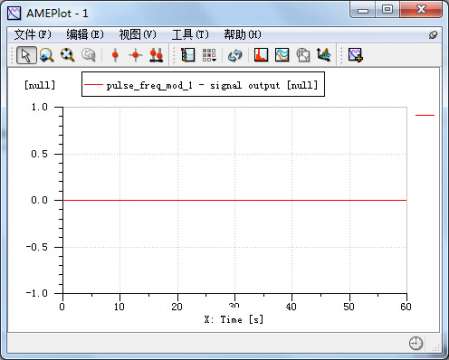Select the arrow pointer tool
Image resolution: width=449 pixels, height=360 pixels.
(x=26, y=55)
